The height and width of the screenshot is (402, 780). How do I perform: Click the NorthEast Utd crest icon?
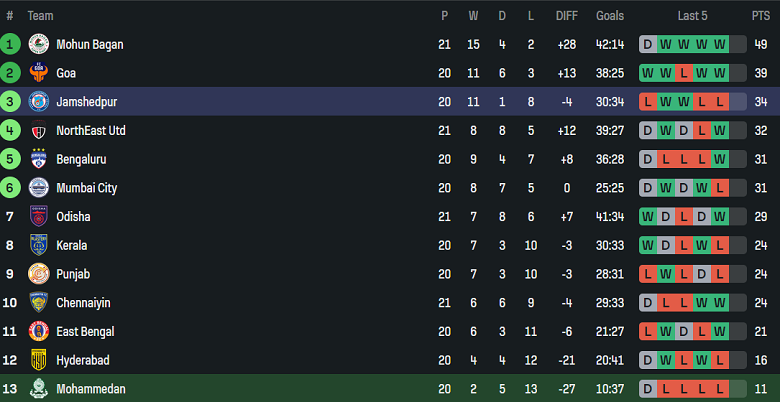pyautogui.click(x=39, y=131)
